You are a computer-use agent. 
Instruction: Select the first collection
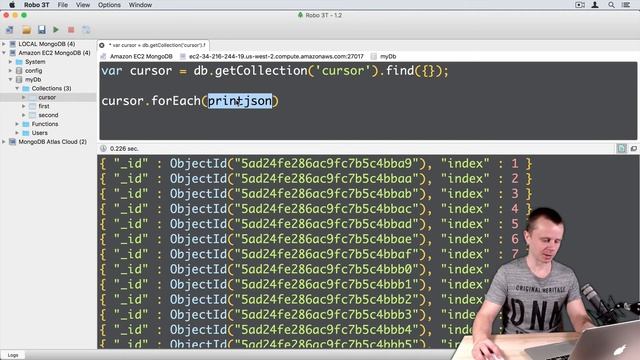pos(44,106)
